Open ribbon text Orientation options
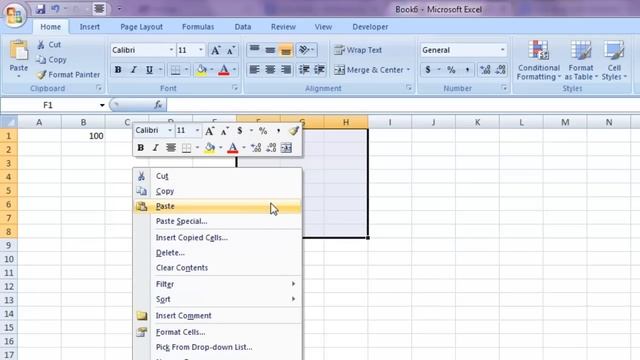Screen dimensions: 640x360 (306, 50)
